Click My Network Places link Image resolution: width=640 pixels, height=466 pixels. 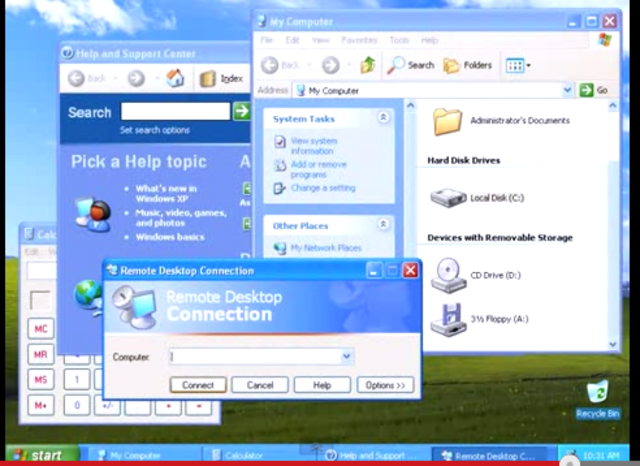click(326, 248)
